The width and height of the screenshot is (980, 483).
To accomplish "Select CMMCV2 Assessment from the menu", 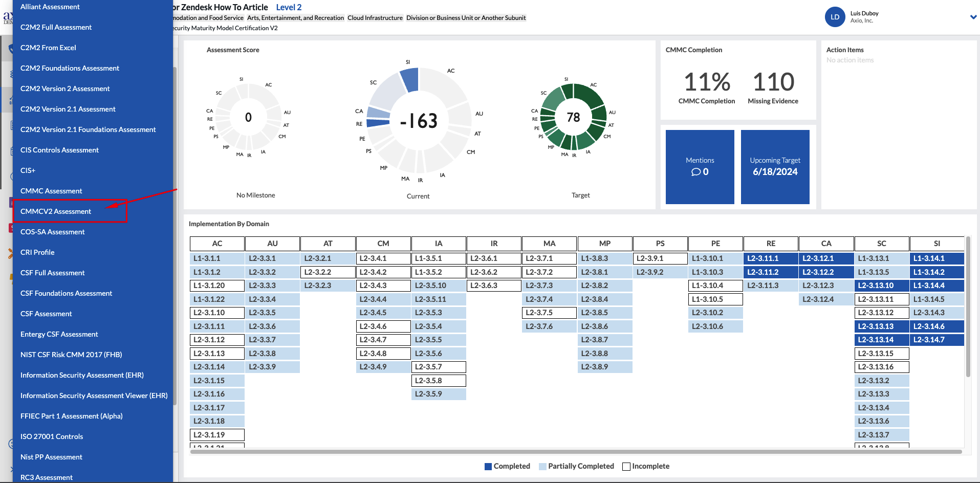I will click(55, 211).
